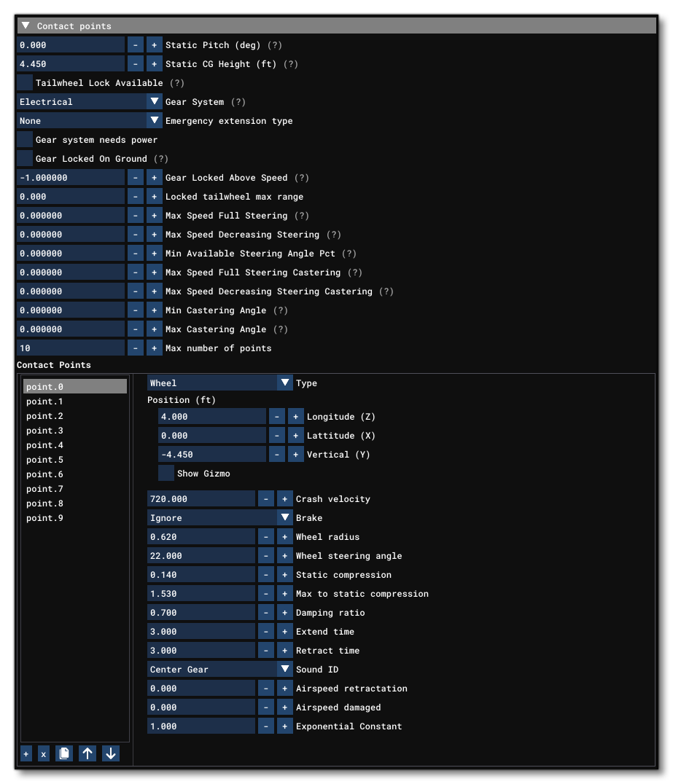Delete the selected contact point
673x784 pixels.
pos(43,753)
